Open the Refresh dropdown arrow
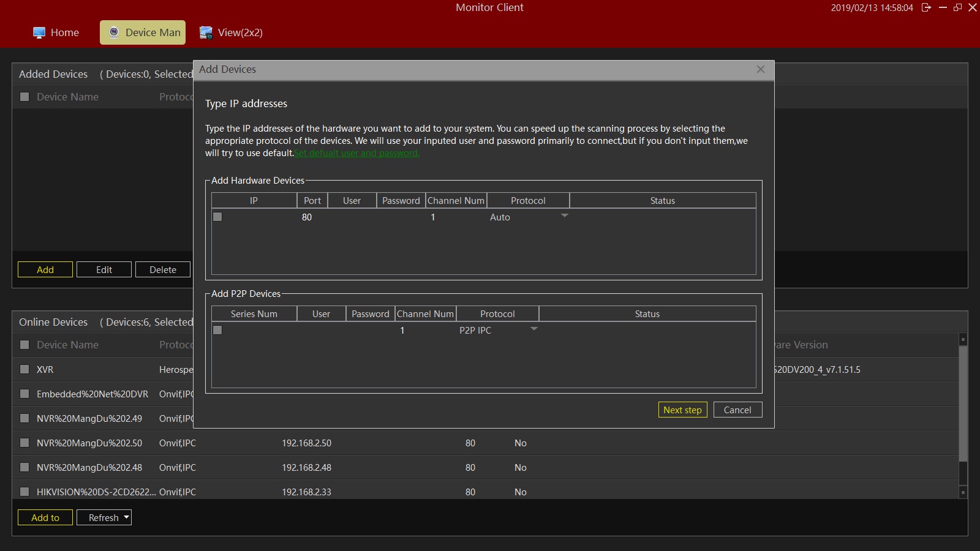This screenshot has height=551, width=980. coord(126,517)
